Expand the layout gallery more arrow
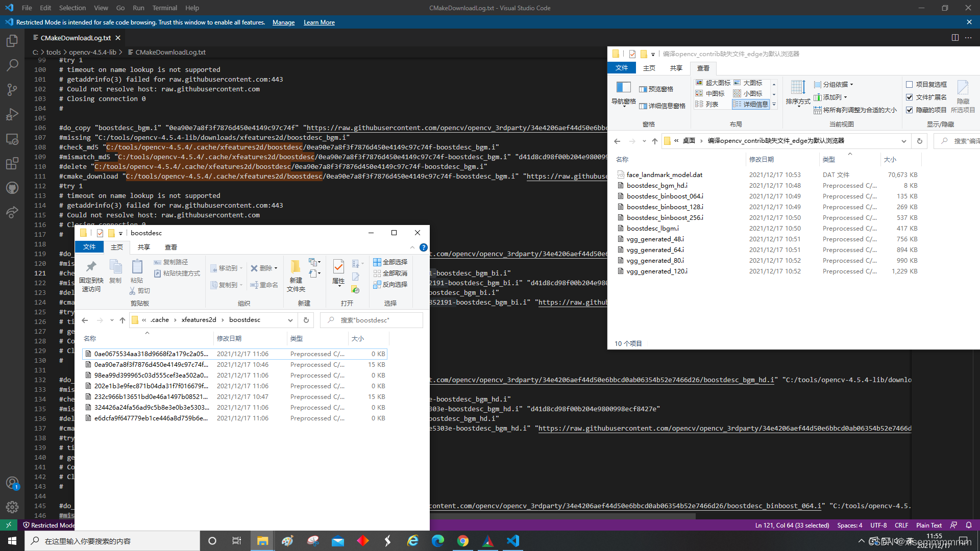The image size is (980, 551). point(774,104)
